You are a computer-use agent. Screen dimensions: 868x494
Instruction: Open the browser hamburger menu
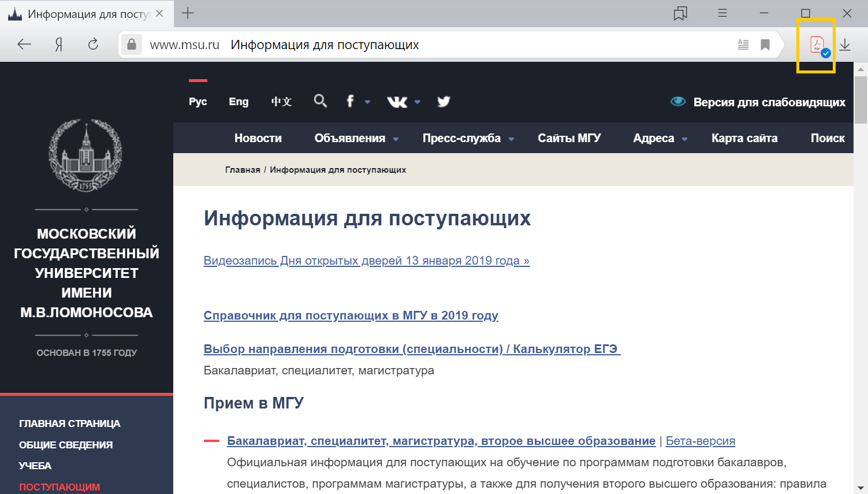(722, 13)
